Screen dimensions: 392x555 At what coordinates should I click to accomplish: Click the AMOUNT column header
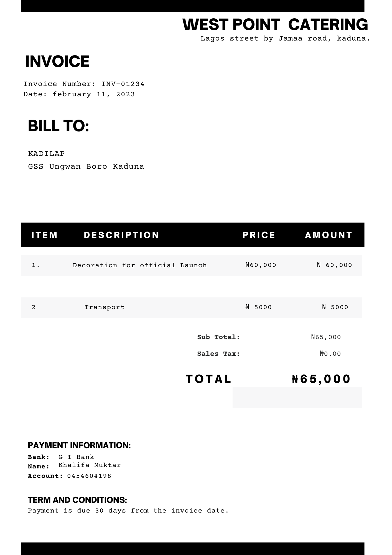[x=329, y=235]
